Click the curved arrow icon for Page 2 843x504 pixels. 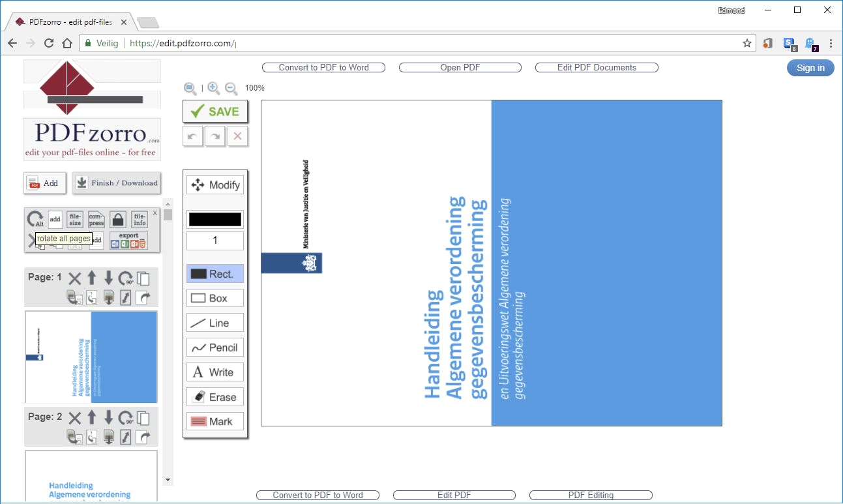click(x=143, y=437)
